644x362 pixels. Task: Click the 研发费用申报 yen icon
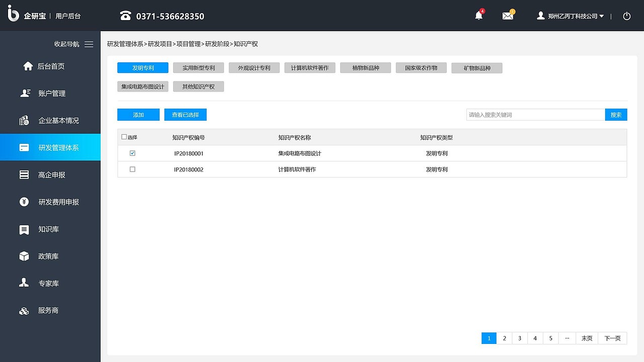(x=24, y=202)
